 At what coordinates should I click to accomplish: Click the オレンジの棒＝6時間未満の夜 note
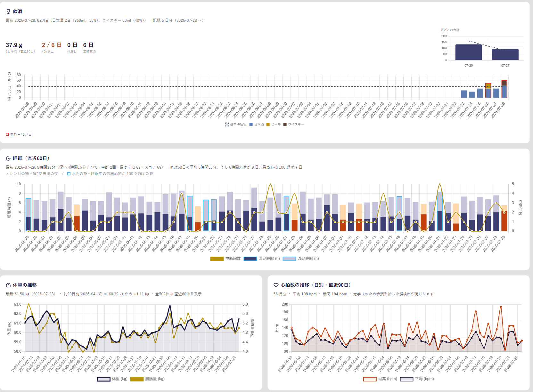(x=32, y=174)
